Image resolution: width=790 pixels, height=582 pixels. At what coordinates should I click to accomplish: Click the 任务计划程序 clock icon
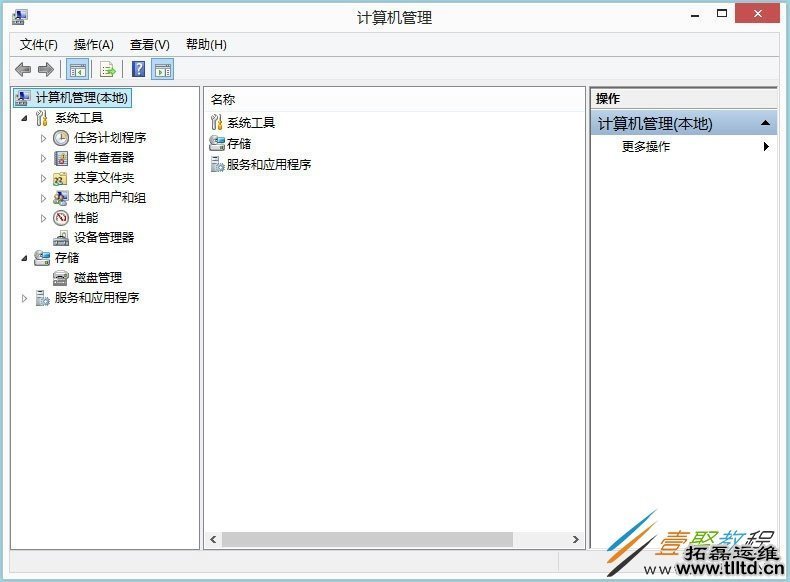61,138
